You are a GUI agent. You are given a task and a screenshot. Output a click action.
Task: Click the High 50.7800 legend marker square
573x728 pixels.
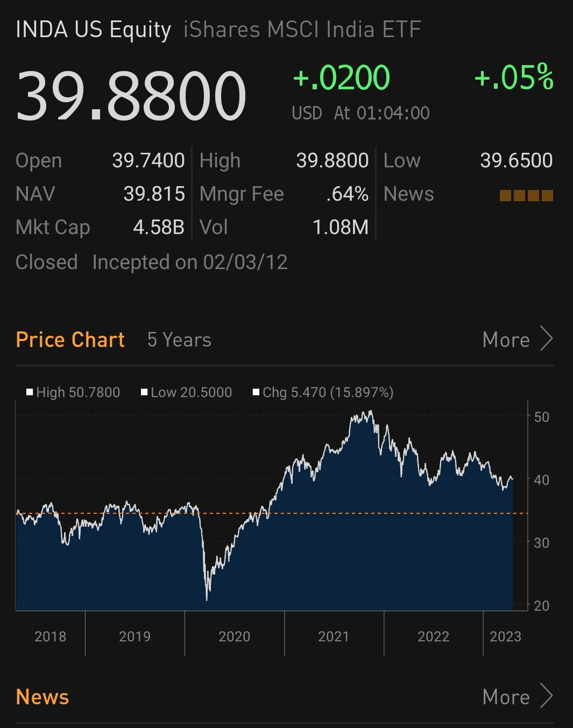pyautogui.click(x=30, y=392)
